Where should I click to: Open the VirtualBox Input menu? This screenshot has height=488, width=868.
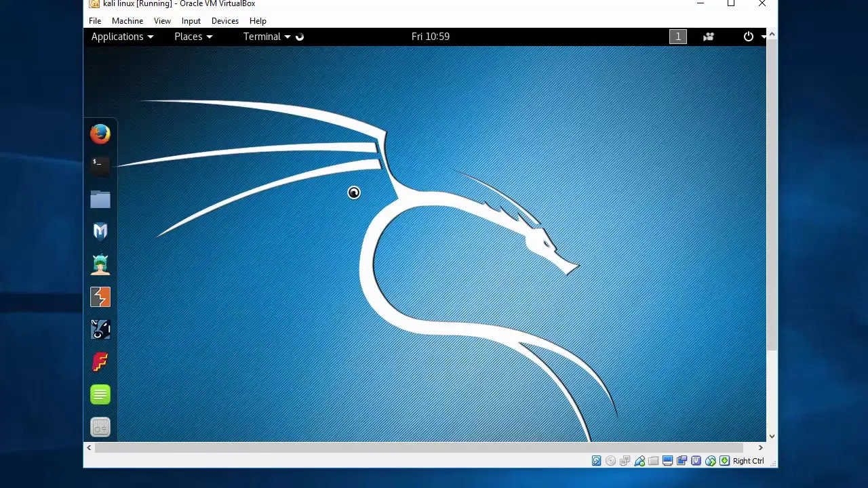point(191,21)
